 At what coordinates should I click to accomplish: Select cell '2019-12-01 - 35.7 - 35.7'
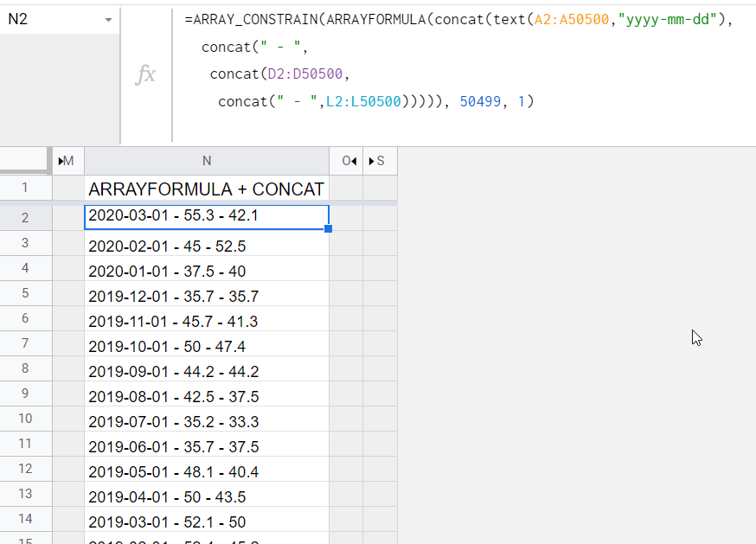pos(207,294)
